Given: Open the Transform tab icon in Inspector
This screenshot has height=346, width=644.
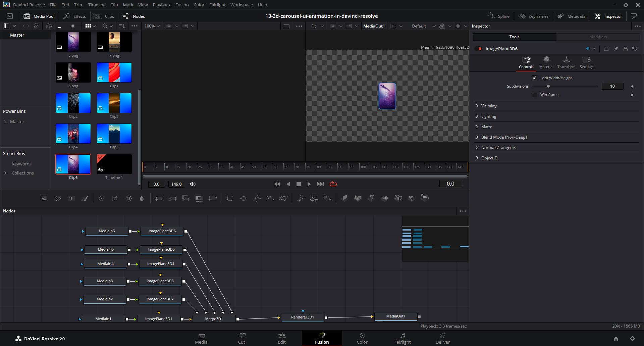Looking at the screenshot, I should [566, 62].
